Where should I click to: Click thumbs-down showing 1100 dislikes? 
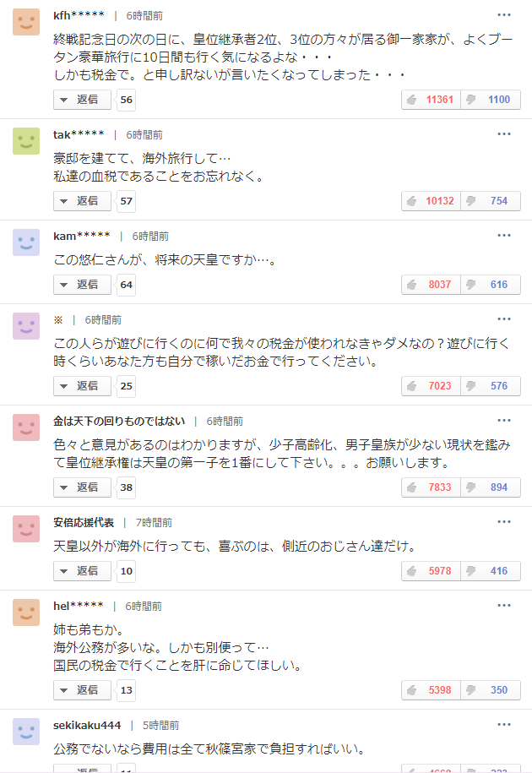491,100
